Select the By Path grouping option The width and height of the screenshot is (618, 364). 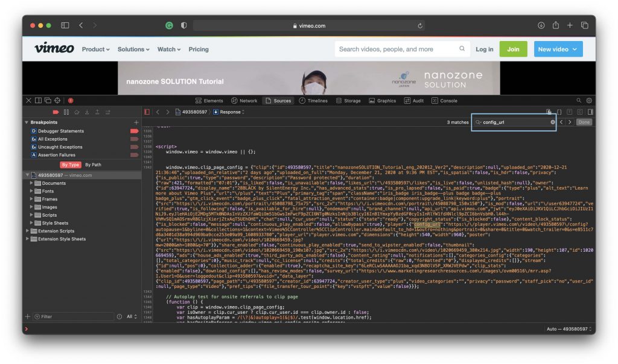click(94, 165)
